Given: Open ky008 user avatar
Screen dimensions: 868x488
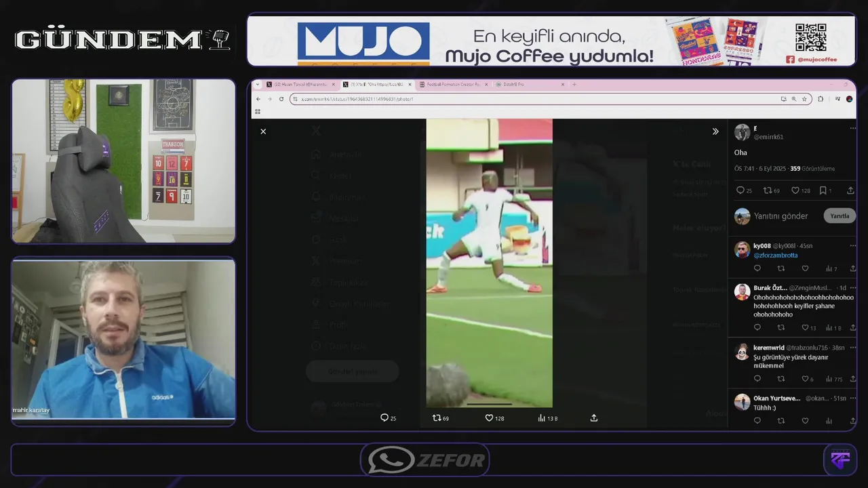Looking at the screenshot, I should (742, 249).
